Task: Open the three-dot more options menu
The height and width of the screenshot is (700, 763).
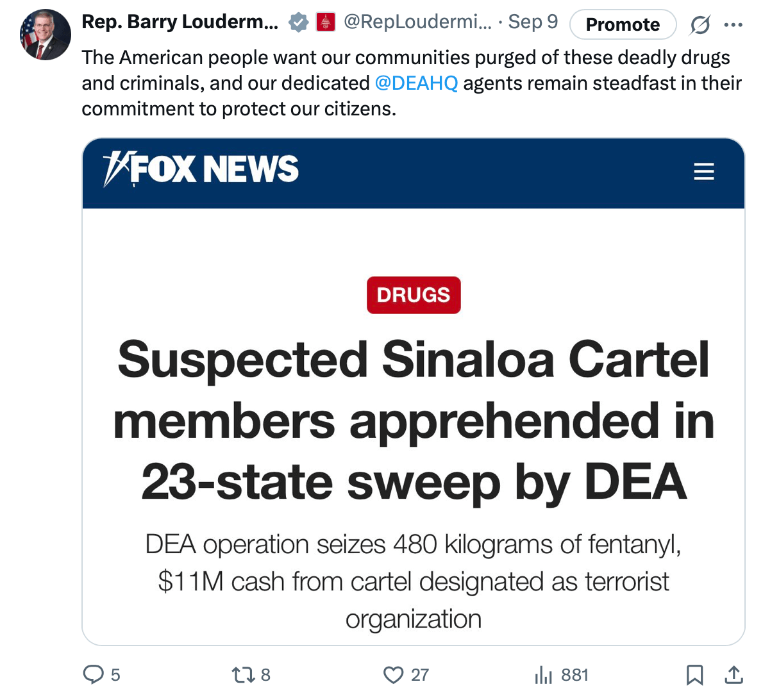Action: pos(734,25)
